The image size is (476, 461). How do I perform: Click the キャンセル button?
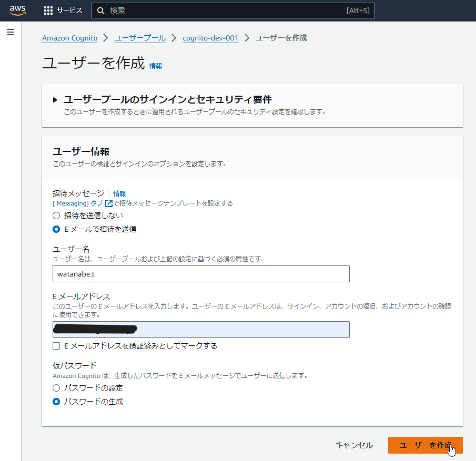click(354, 445)
